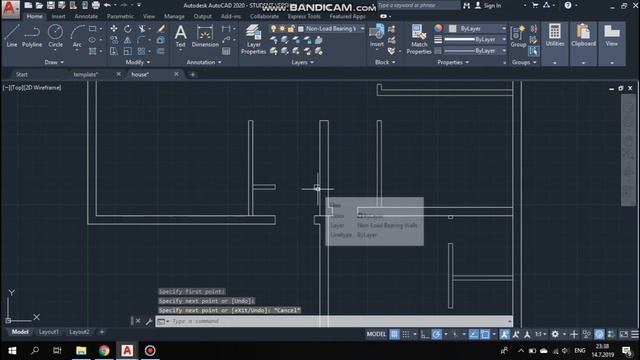Toggle layer lock padlock icon
Image resolution: width=640 pixels, height=360 pixels.
(291, 29)
